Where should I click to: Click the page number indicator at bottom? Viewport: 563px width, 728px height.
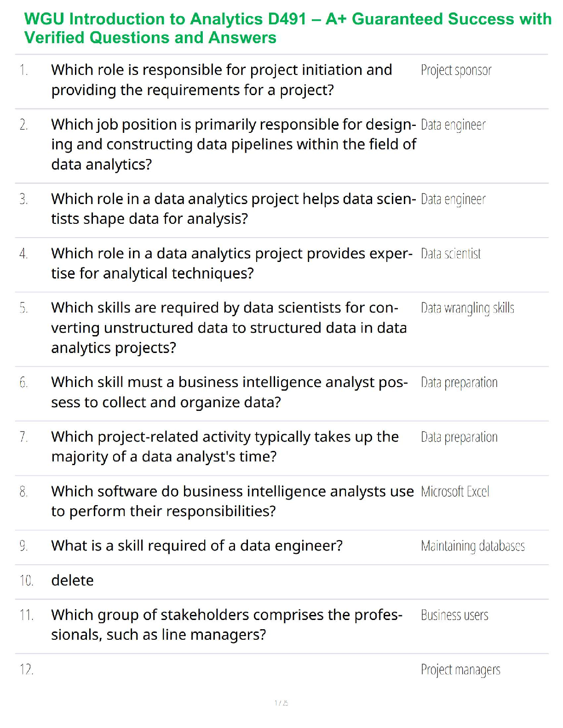(281, 703)
